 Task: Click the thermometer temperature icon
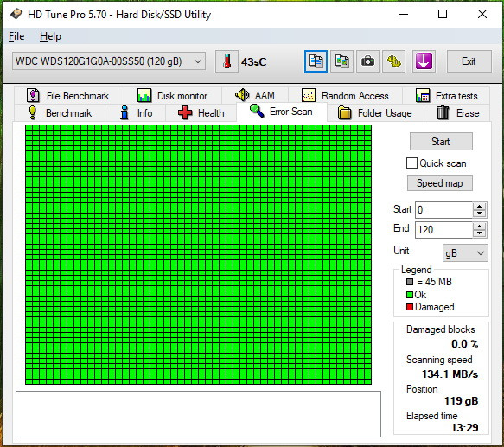(226, 61)
